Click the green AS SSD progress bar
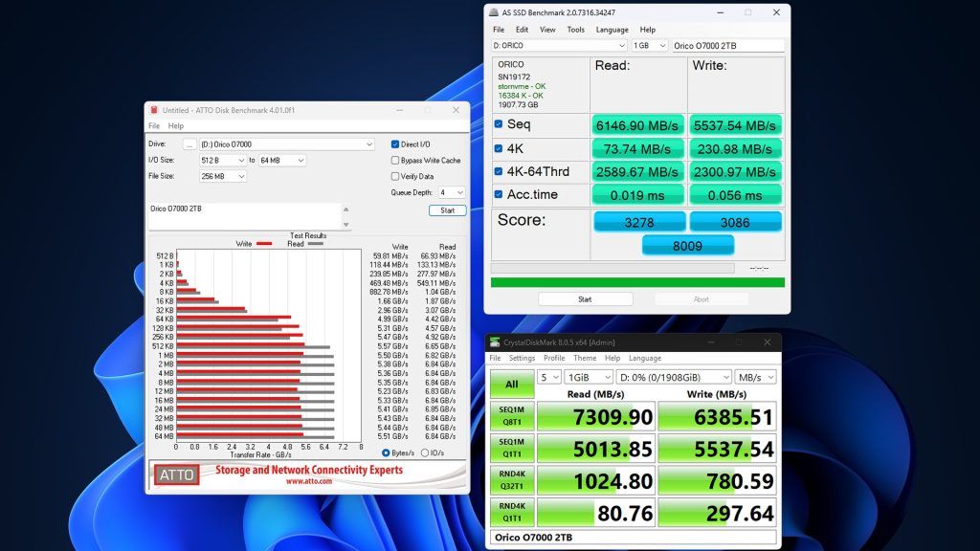The height and width of the screenshot is (551, 980). [637, 282]
